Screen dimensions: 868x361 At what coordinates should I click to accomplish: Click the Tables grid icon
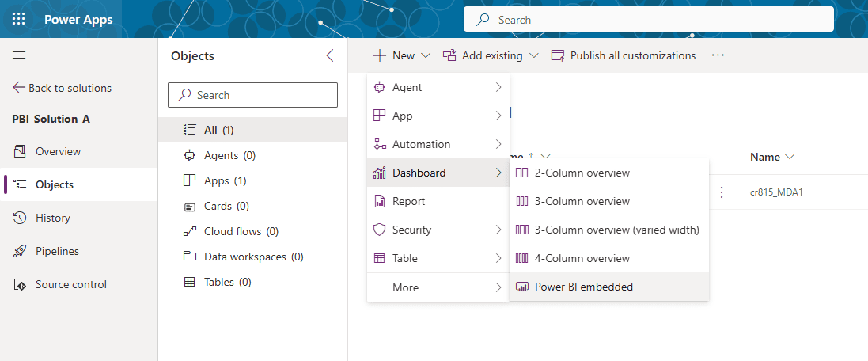tap(190, 282)
